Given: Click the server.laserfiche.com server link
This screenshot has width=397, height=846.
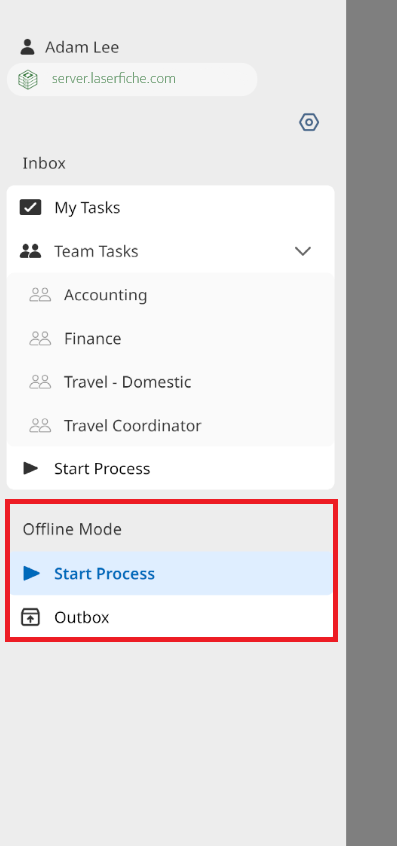Looking at the screenshot, I should [114, 79].
